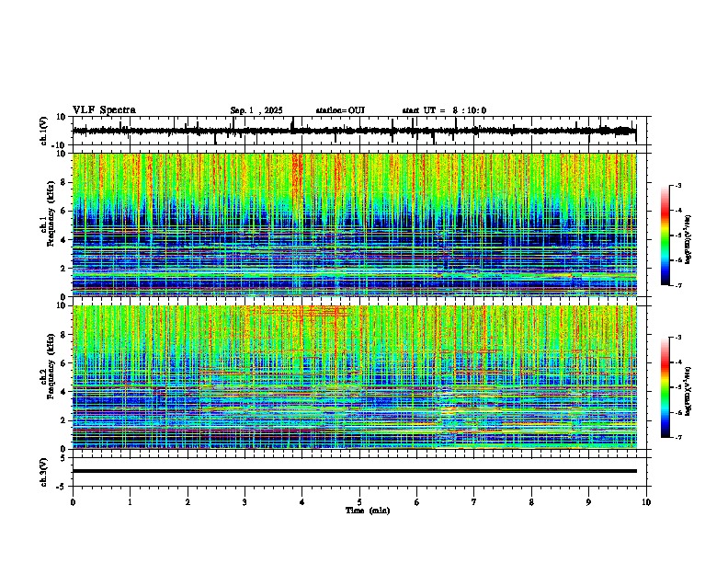
Task: Click the ch.2 spectrogram panel
Action: point(355,377)
